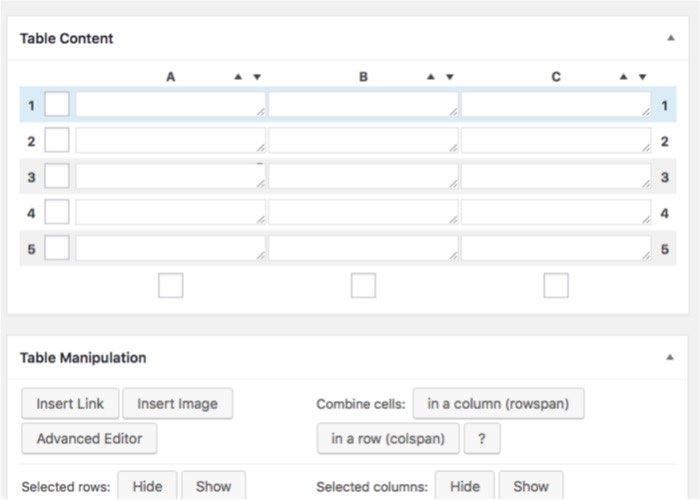Check the column C selection checkbox
The height and width of the screenshot is (500, 700).
pyautogui.click(x=556, y=286)
